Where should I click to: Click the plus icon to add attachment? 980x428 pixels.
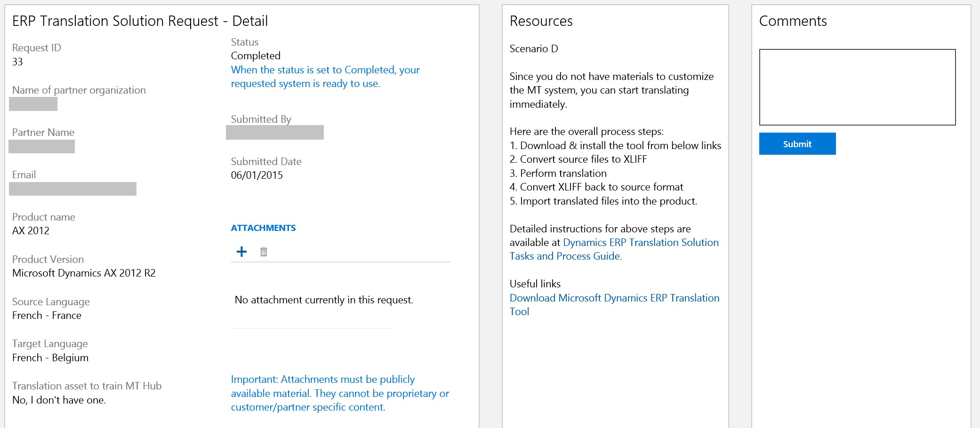click(x=241, y=252)
